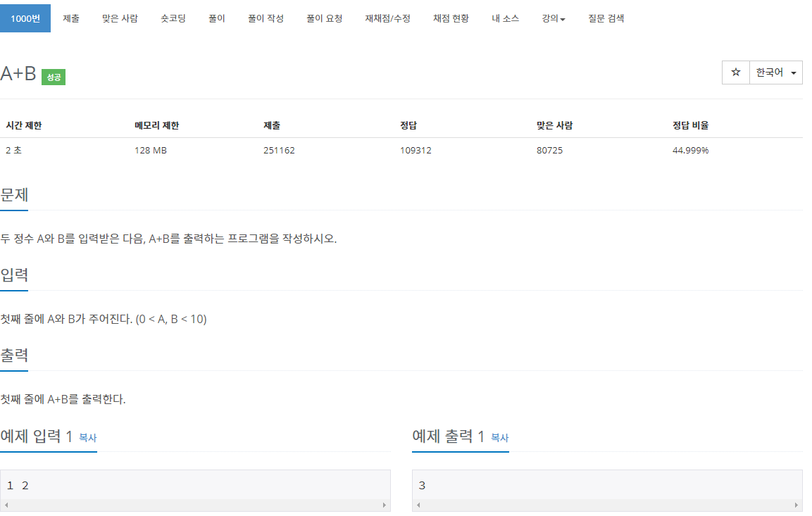Click the memory limit value 128 MB

click(151, 151)
